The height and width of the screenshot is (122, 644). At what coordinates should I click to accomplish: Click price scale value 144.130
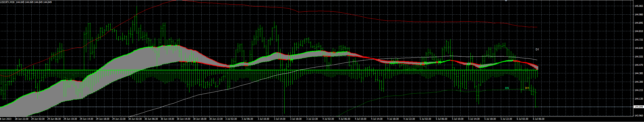tap(639, 99)
